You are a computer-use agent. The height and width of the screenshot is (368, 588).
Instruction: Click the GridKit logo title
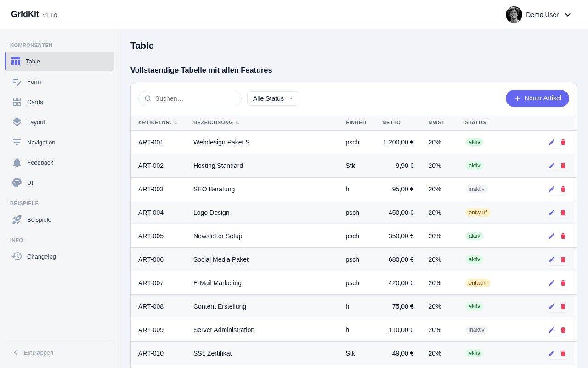[25, 14]
